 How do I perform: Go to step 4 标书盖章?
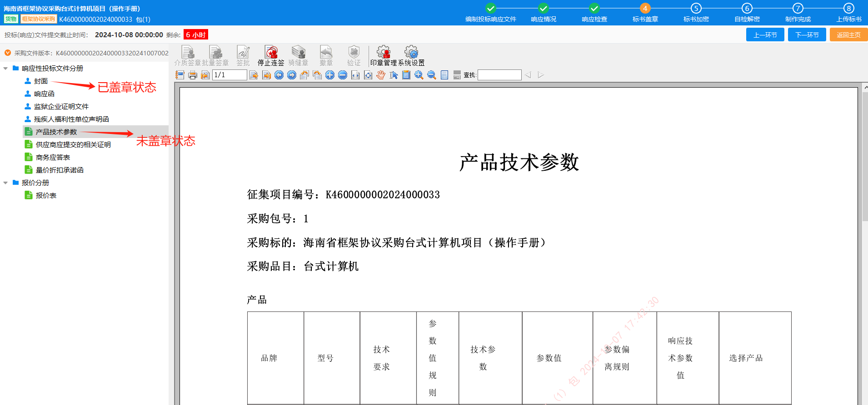click(x=645, y=13)
